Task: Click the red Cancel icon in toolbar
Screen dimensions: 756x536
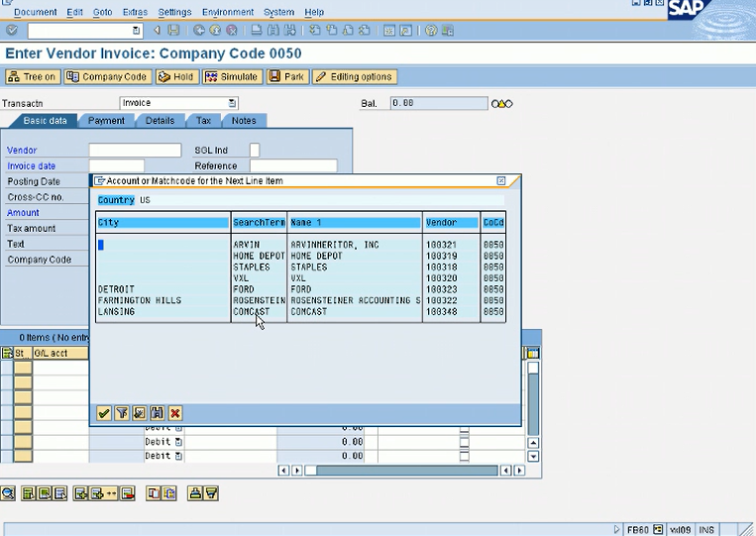Action: [x=232, y=31]
